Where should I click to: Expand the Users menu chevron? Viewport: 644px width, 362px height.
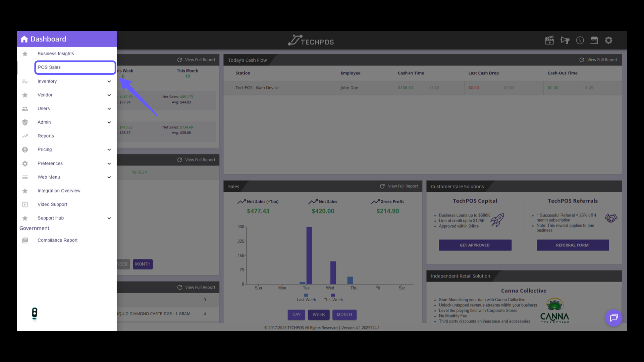pyautogui.click(x=109, y=109)
